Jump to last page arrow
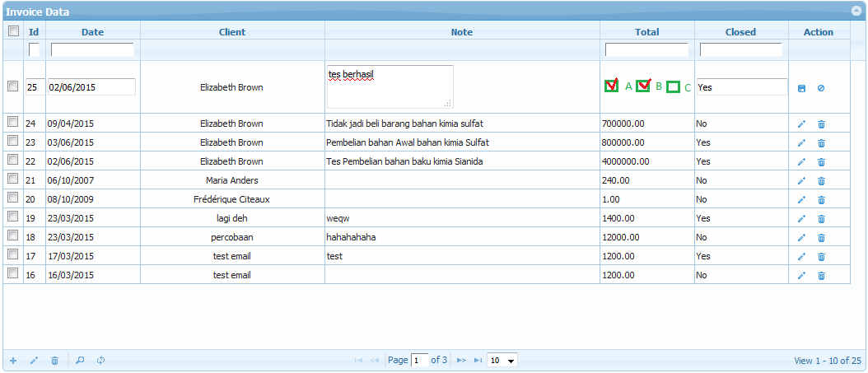The image size is (868, 373). [478, 361]
